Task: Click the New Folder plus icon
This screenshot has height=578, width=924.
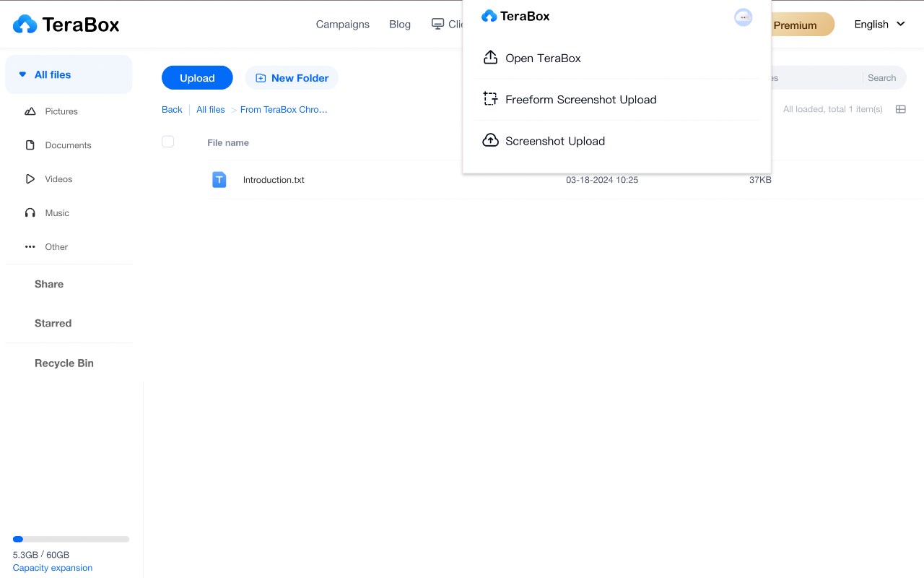Action: pyautogui.click(x=261, y=78)
